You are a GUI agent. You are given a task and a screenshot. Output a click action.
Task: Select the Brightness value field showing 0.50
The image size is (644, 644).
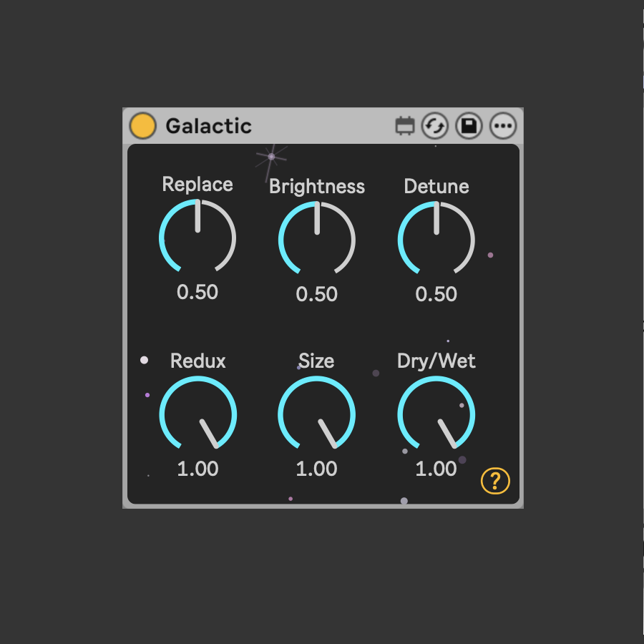pyautogui.click(x=316, y=294)
